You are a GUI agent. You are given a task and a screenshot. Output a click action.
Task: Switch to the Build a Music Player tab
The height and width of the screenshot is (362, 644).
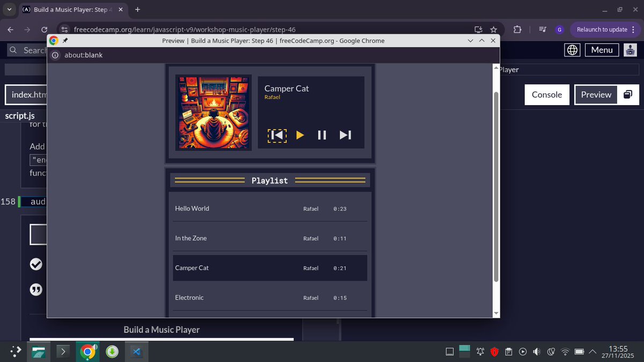pyautogui.click(x=70, y=9)
